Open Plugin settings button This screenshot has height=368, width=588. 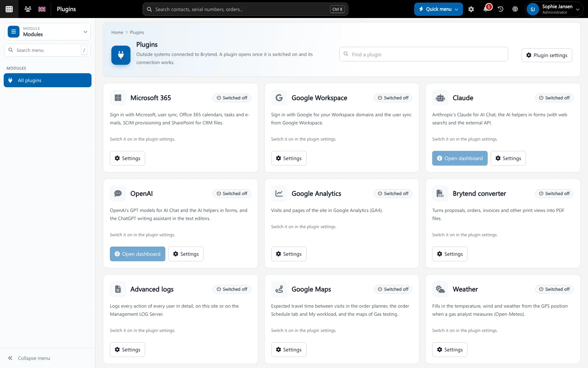tap(547, 55)
